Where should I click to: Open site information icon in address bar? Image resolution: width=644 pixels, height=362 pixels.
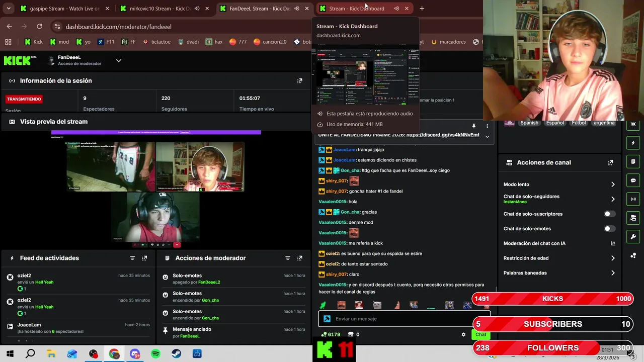point(57,27)
